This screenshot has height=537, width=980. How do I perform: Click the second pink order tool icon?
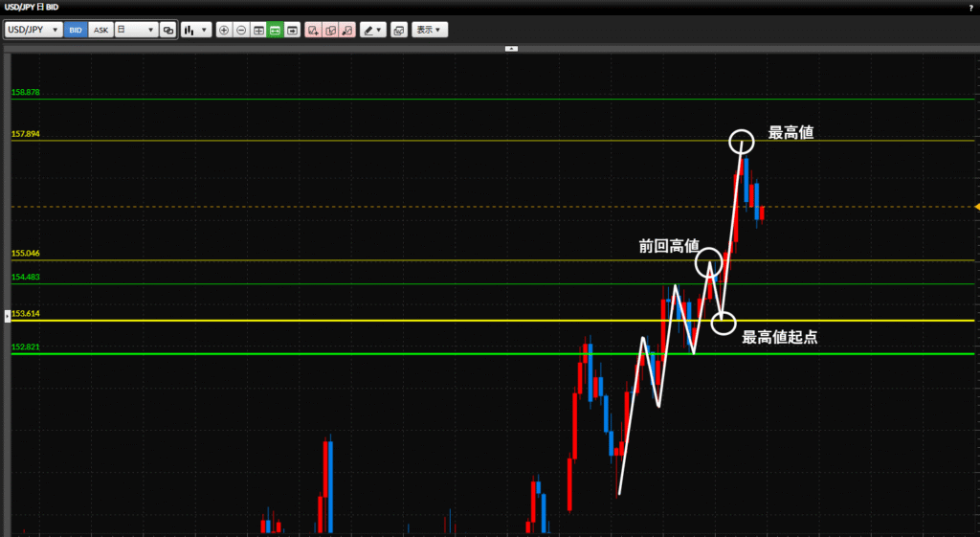click(331, 30)
